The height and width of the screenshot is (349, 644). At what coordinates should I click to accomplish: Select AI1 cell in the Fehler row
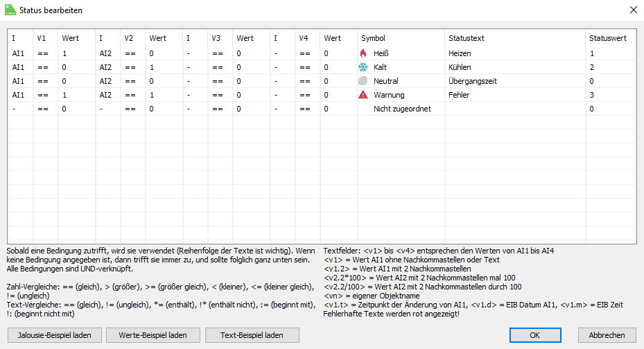click(18, 95)
